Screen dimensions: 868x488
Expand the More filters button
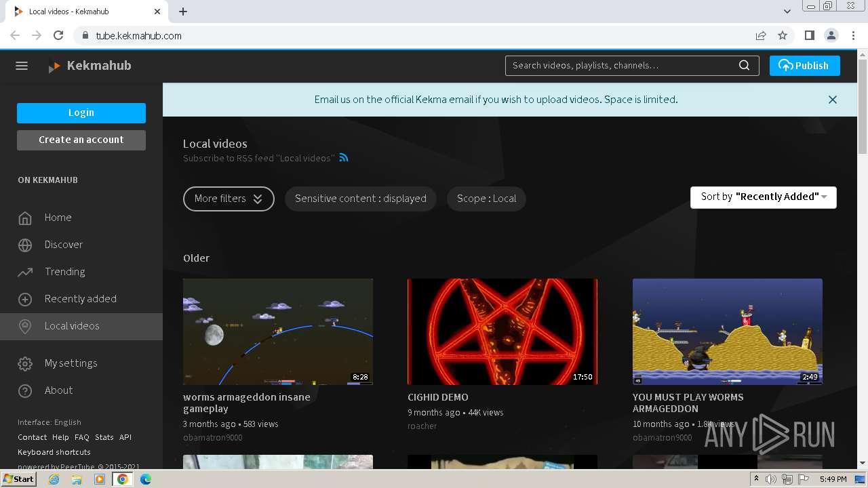tap(229, 199)
